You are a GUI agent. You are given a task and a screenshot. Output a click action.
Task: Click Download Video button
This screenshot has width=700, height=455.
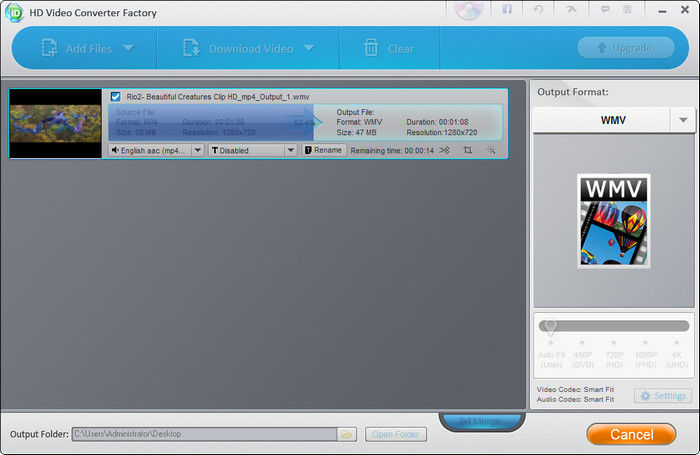[238, 48]
